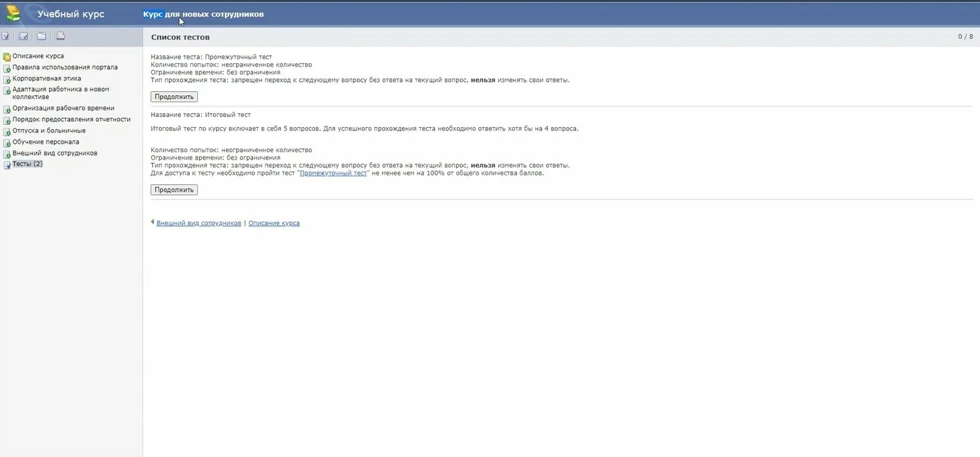Screen dimensions: 980x457
Task: Click the test icon beside Тесты (2)
Action: pos(7,164)
